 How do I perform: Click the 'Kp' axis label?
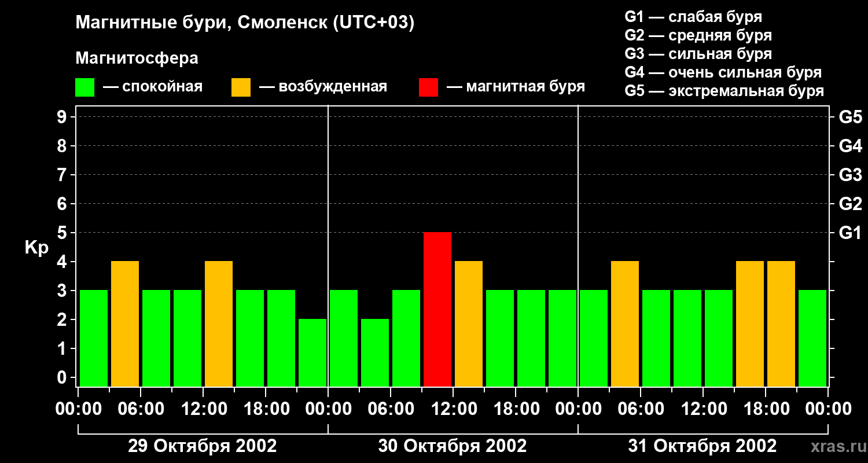click(36, 248)
